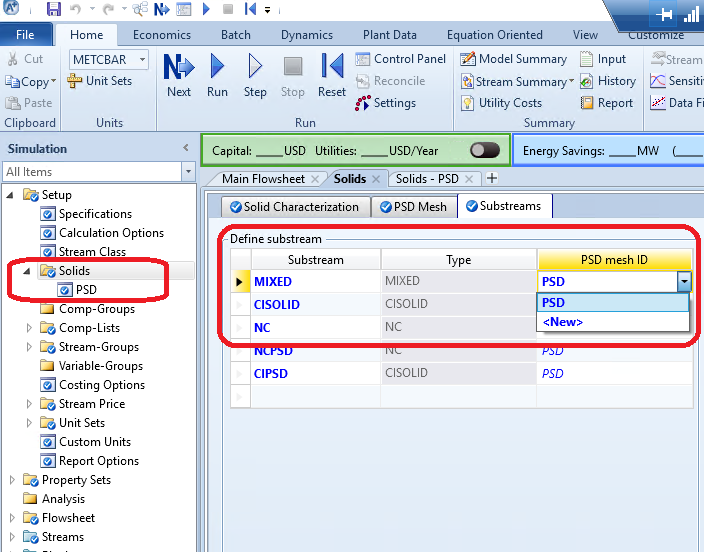Open the Stream Summary dropdown arrow
The height and width of the screenshot is (552, 704).
click(571, 81)
